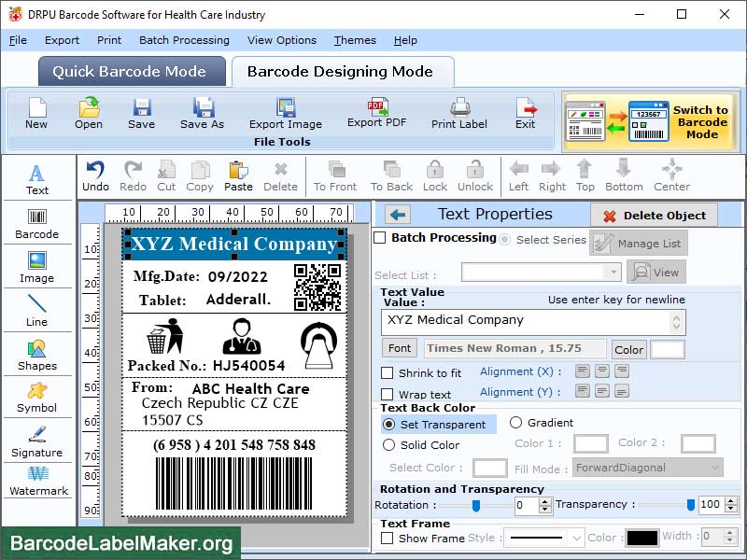747x560 pixels.
Task: Tick the Shrink to fit checkbox
Action: tap(388, 373)
